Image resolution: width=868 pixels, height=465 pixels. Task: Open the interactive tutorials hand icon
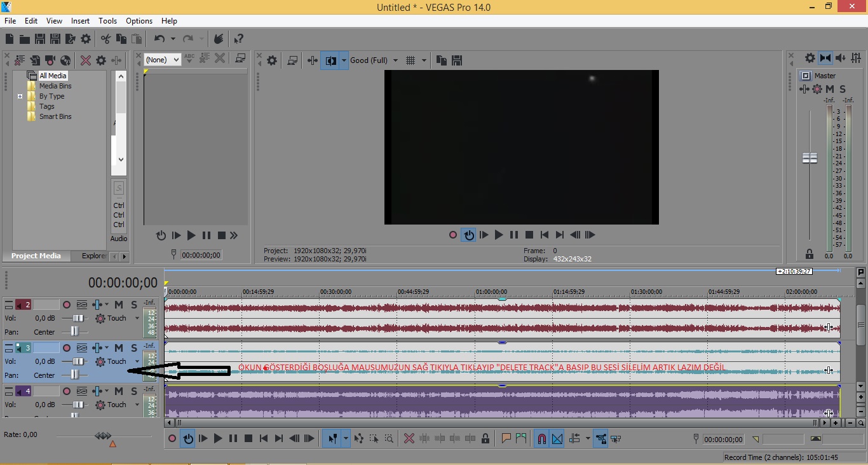point(218,39)
